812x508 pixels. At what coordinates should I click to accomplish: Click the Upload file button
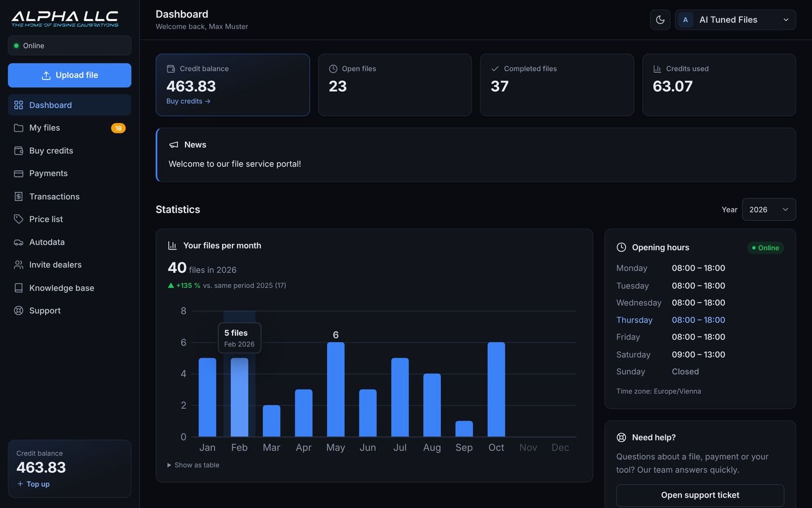(70, 75)
